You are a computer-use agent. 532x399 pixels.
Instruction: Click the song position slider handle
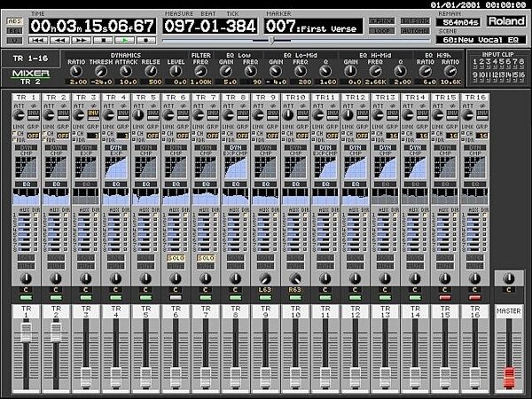click(x=271, y=41)
